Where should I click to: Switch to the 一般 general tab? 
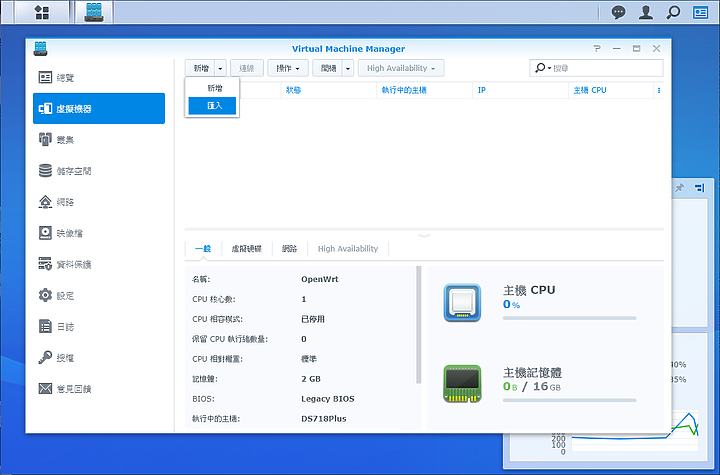[203, 249]
